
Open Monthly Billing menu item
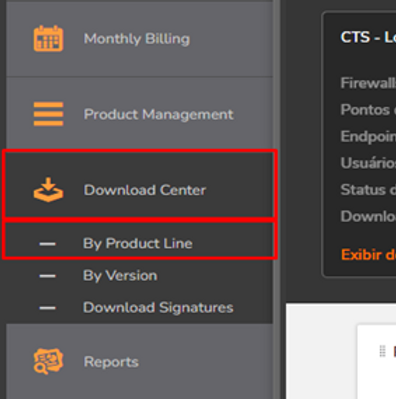click(x=139, y=39)
